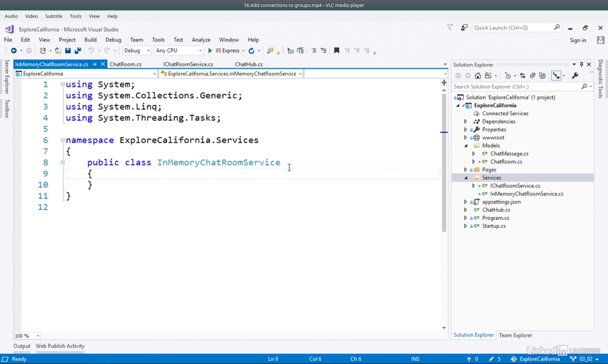This screenshot has height=364, width=608.
Task: Collapse the namespace code block outline
Action: coord(63,140)
